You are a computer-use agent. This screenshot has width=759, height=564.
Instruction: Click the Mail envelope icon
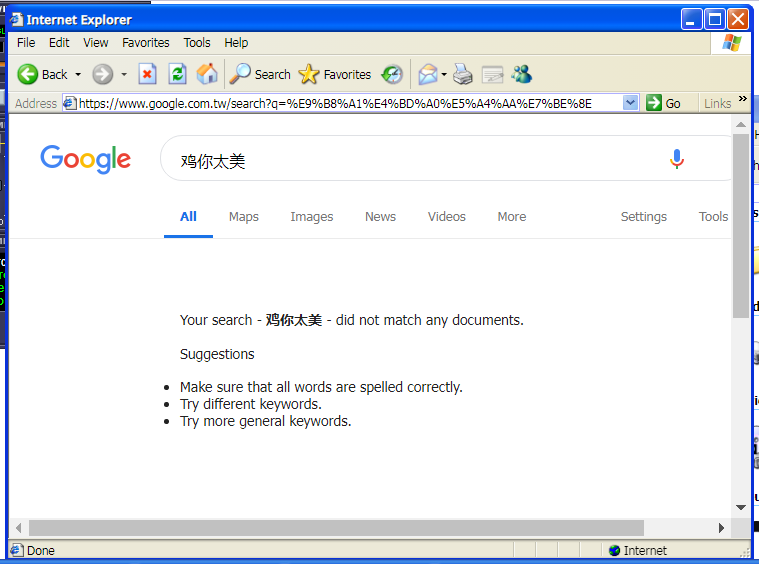click(x=428, y=75)
